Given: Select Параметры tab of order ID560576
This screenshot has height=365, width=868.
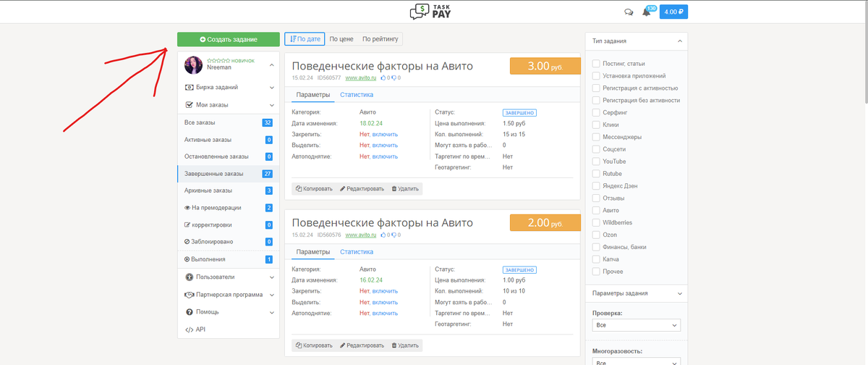Looking at the screenshot, I should point(312,252).
